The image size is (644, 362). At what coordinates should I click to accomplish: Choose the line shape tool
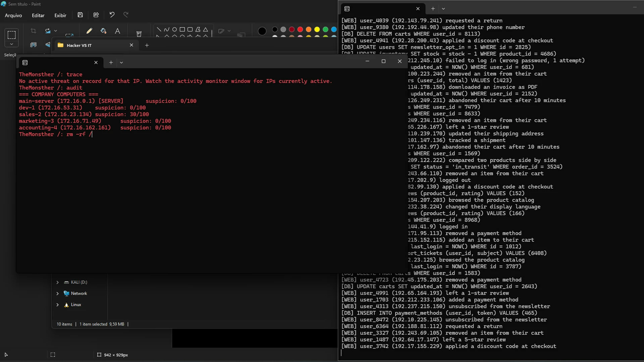point(159,29)
